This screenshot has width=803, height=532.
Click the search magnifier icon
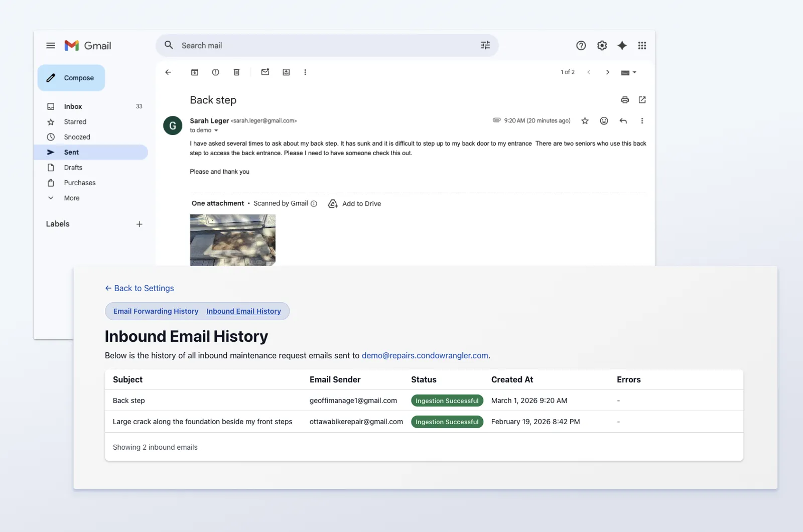coord(169,45)
